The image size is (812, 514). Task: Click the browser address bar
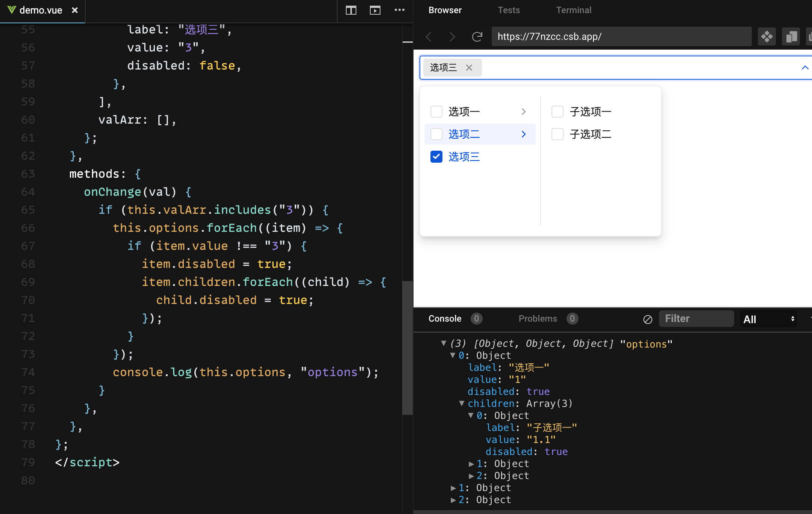(x=620, y=36)
